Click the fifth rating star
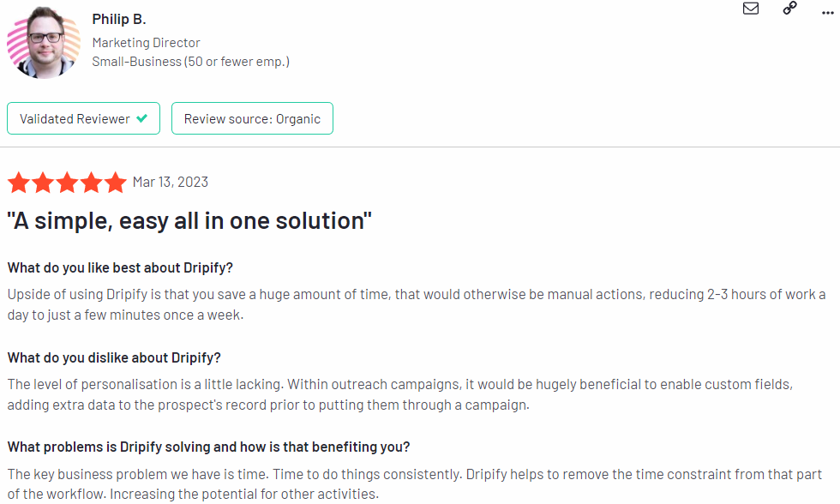 point(115,182)
